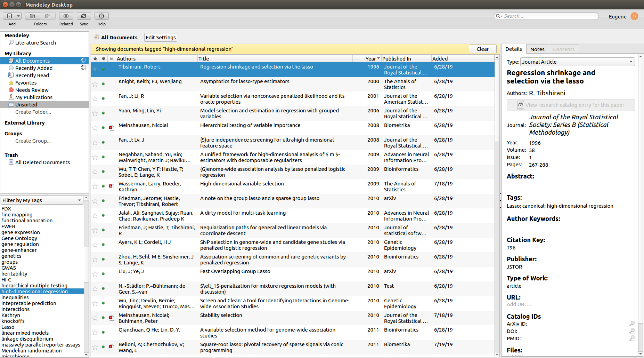The height and width of the screenshot is (358, 644).
Task: Open Literature Search
Action: tap(35, 43)
